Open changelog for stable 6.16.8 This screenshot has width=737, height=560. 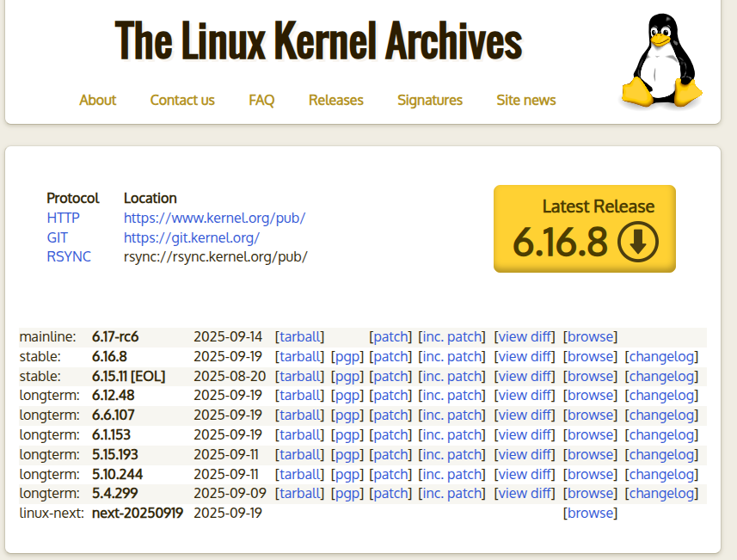coord(661,356)
